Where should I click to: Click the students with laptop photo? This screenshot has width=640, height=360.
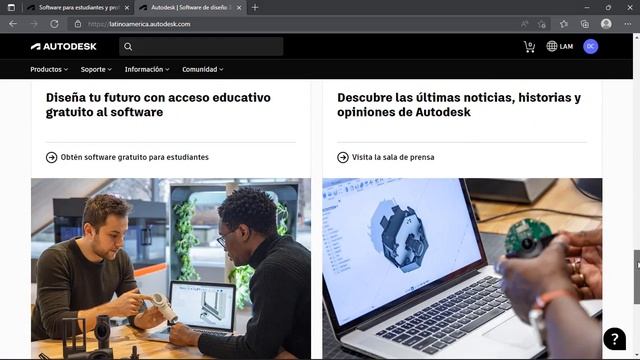pyautogui.click(x=171, y=269)
